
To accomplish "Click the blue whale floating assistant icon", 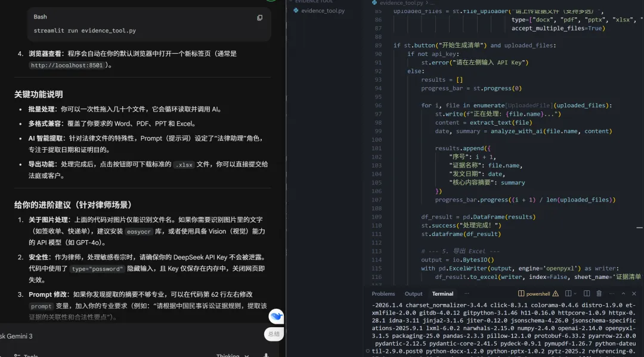I will (276, 316).
